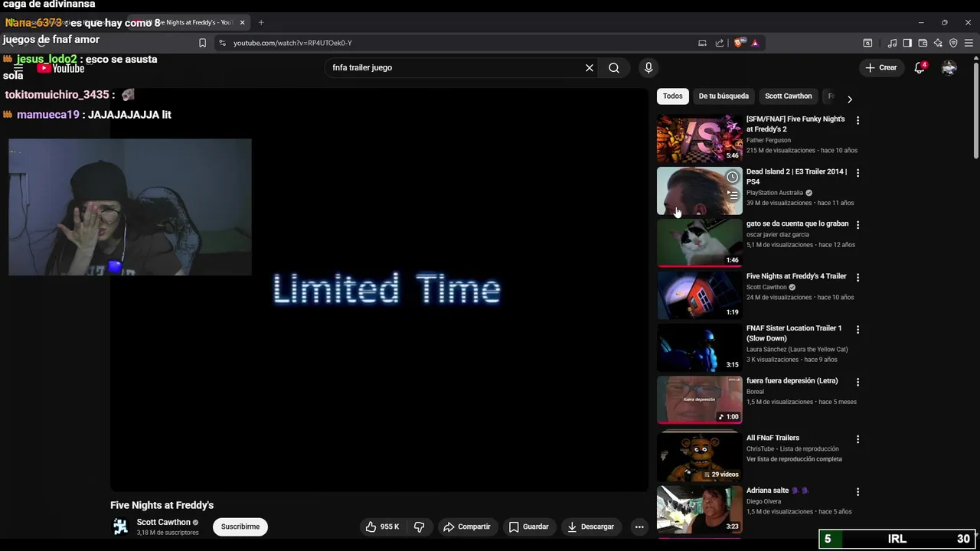Select the De tu búsqueda chip

pos(724,96)
